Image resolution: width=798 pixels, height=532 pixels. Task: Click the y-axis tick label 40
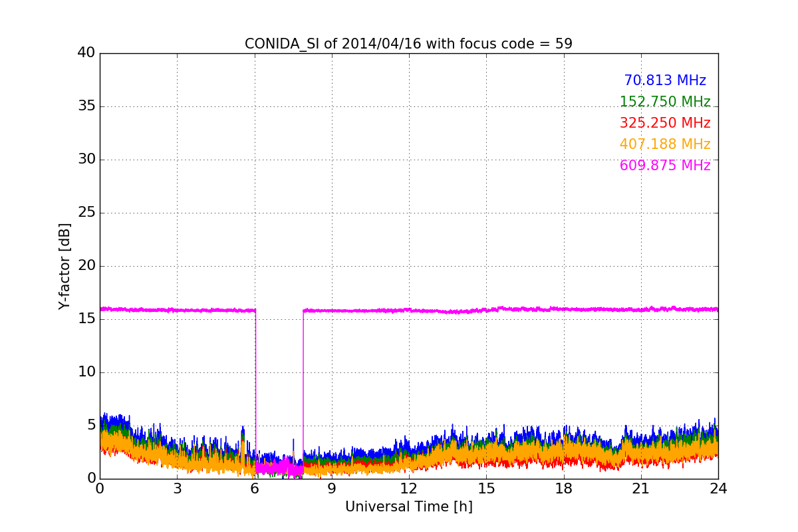(x=86, y=53)
